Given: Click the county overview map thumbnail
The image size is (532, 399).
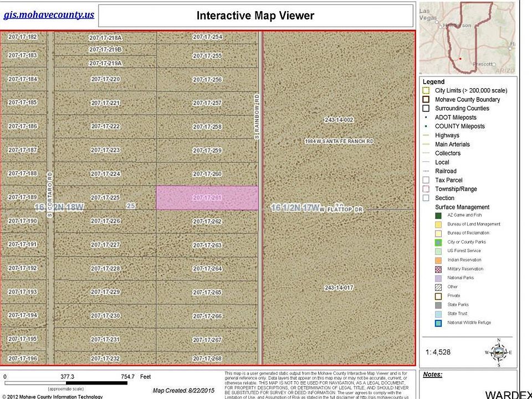Looking at the screenshot, I should point(467,38).
